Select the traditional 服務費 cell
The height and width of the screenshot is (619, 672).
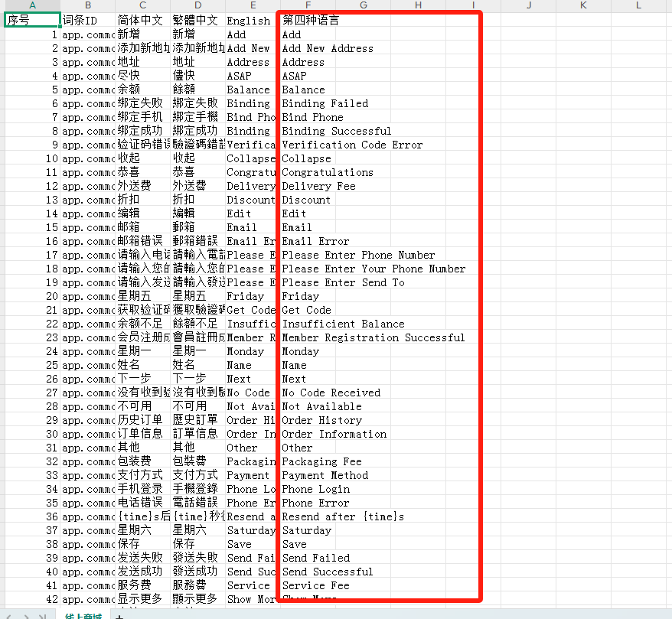point(197,585)
